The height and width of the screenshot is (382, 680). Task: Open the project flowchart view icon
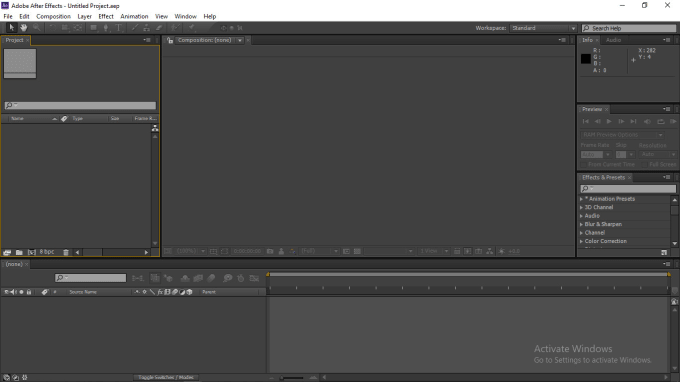(155, 128)
